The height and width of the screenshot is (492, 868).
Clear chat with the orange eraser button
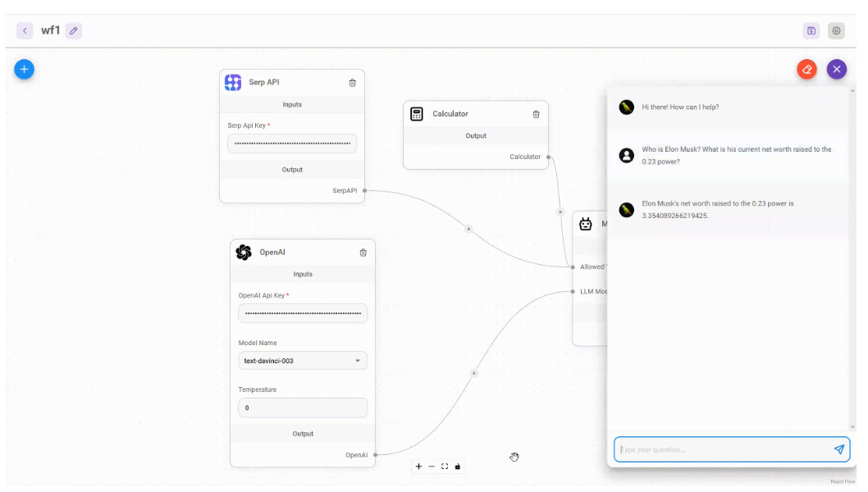[806, 69]
